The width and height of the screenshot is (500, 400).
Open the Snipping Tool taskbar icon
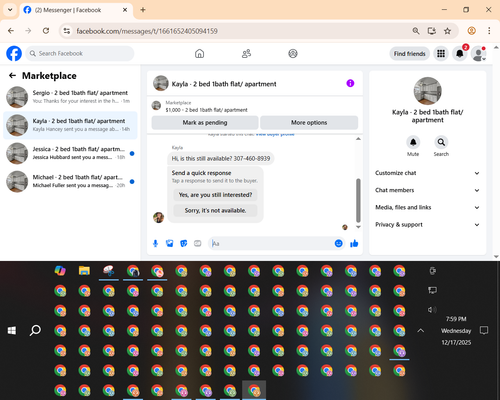click(x=109, y=271)
